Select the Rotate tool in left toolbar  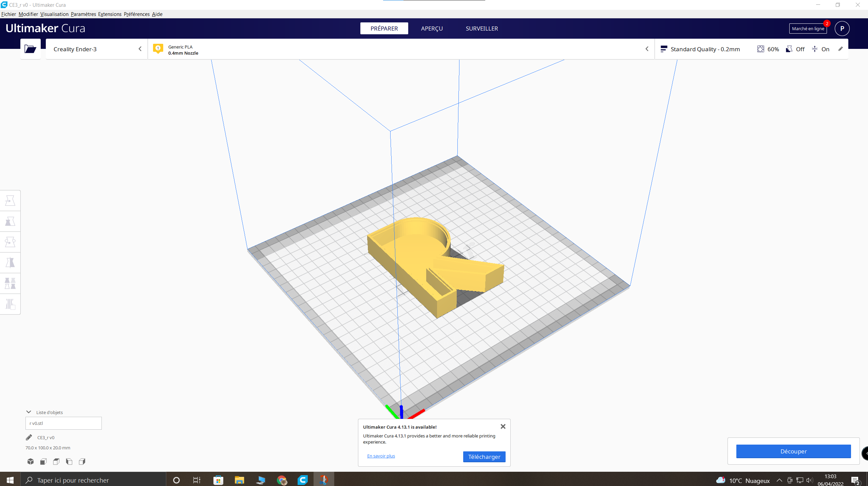[10, 242]
